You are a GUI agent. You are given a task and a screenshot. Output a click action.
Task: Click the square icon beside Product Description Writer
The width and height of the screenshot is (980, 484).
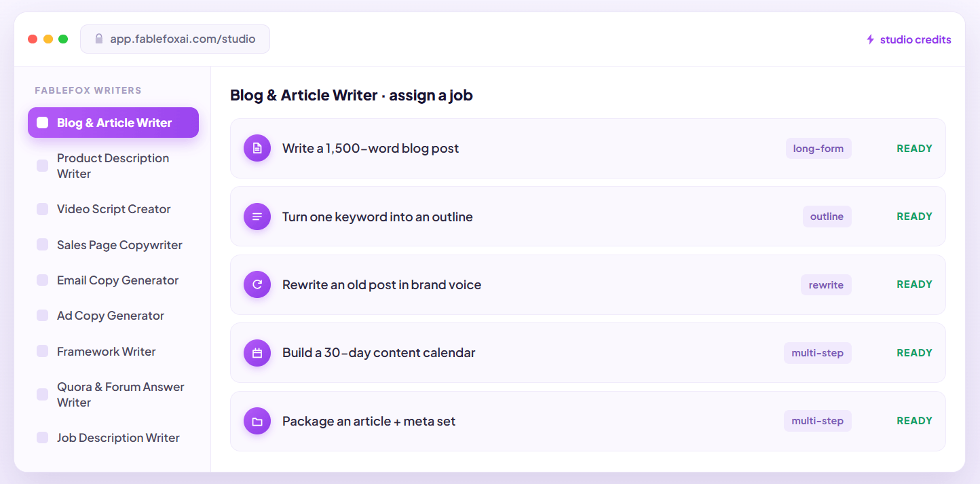(x=43, y=166)
